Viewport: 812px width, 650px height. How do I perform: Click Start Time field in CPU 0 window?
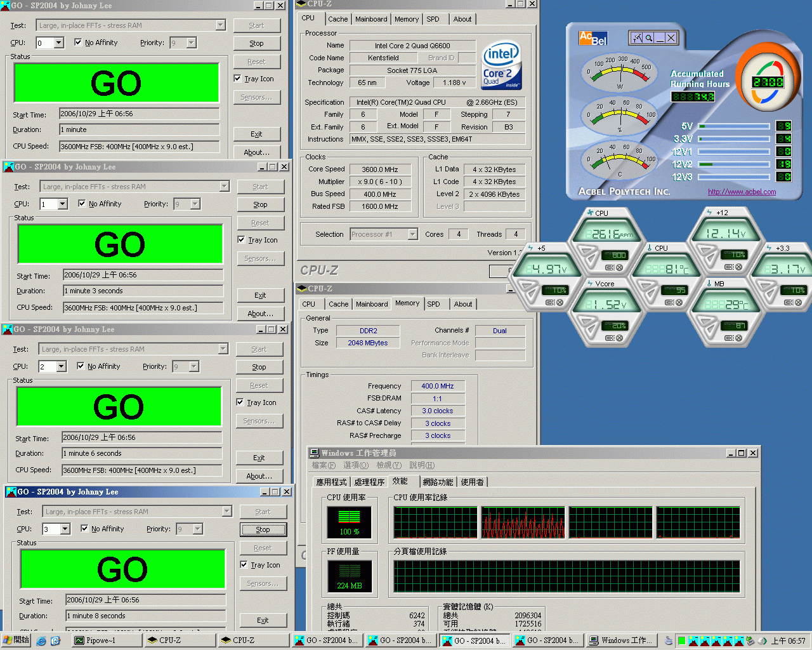tap(140, 114)
